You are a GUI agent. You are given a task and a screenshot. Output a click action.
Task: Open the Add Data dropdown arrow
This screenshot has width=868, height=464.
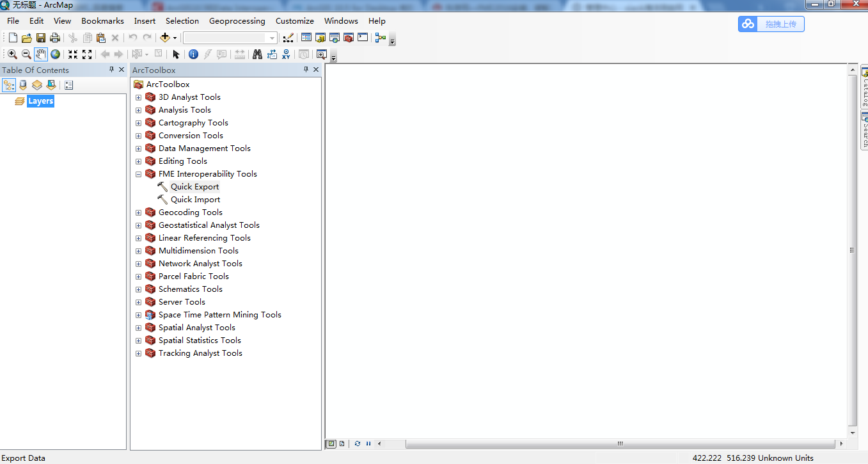(175, 38)
